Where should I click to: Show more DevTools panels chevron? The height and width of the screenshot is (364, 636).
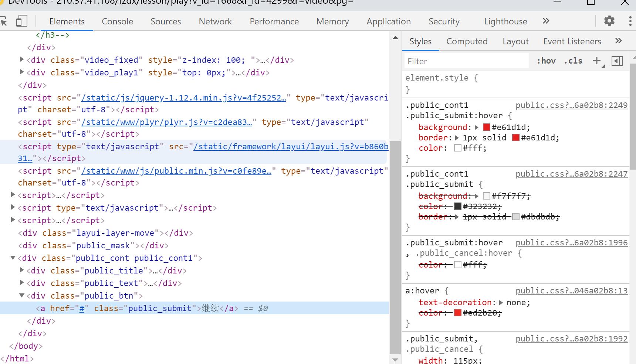click(546, 21)
